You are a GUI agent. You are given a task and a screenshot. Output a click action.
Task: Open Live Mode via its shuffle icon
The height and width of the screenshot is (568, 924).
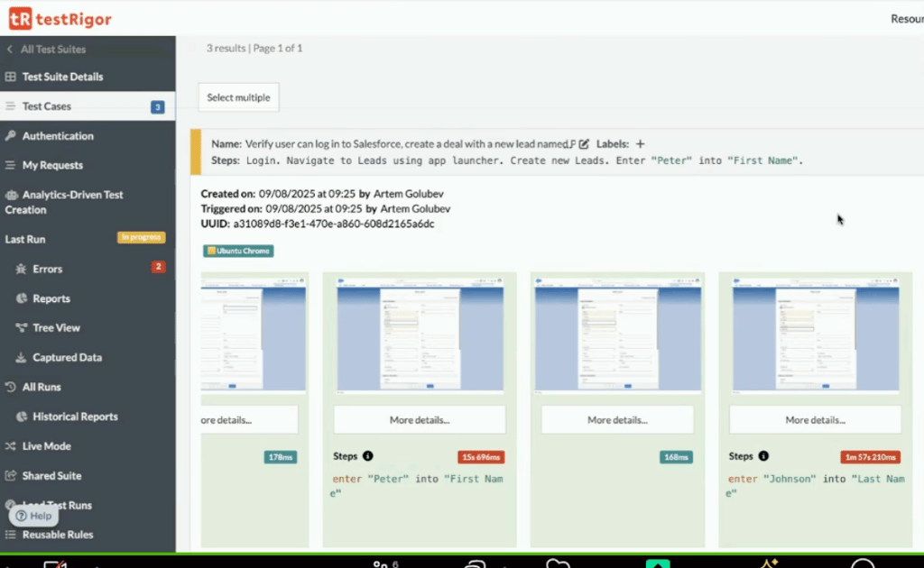10,446
